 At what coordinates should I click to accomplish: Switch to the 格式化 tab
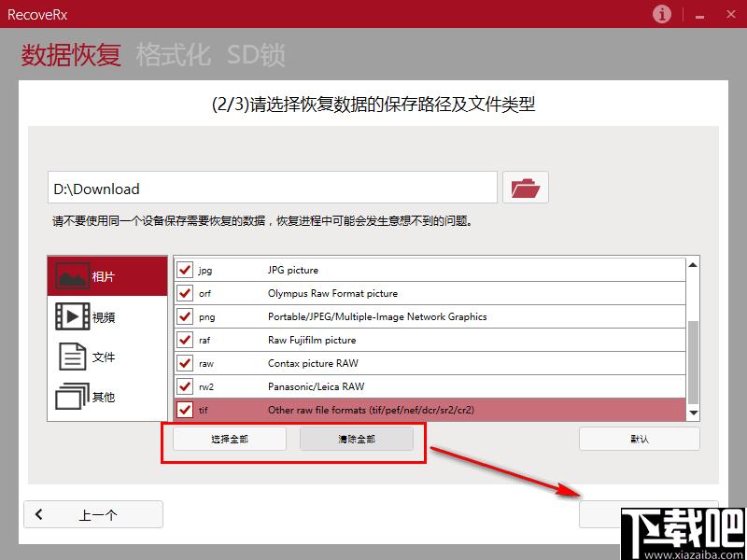(174, 55)
